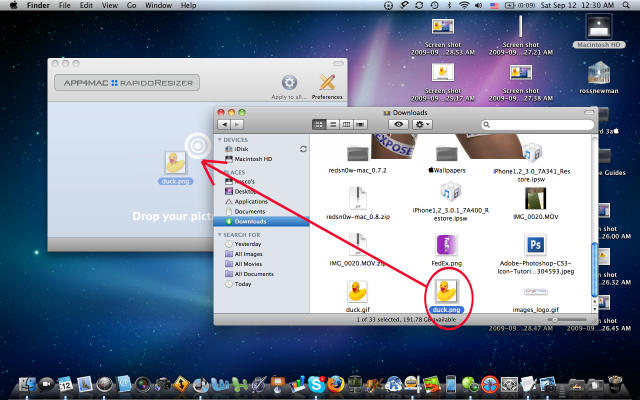This screenshot has height=400, width=640.
Task: Go back in Downloads Finder window
Action: (224, 124)
